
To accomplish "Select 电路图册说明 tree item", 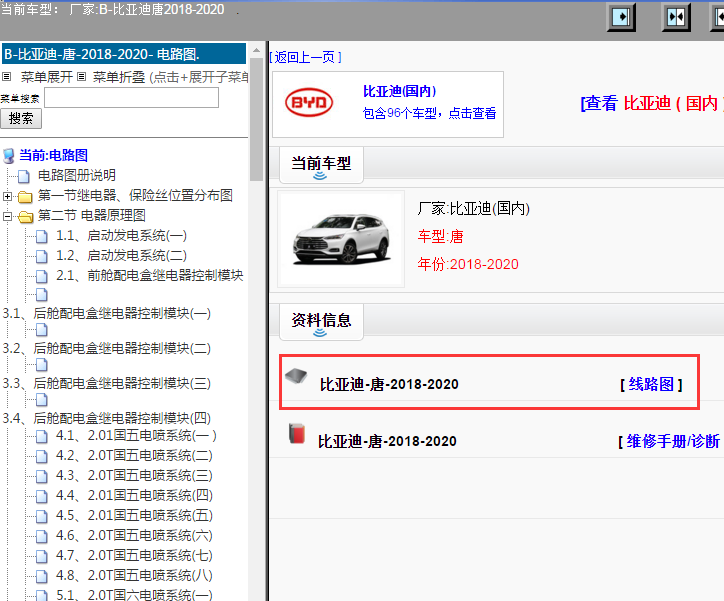I will (77, 175).
